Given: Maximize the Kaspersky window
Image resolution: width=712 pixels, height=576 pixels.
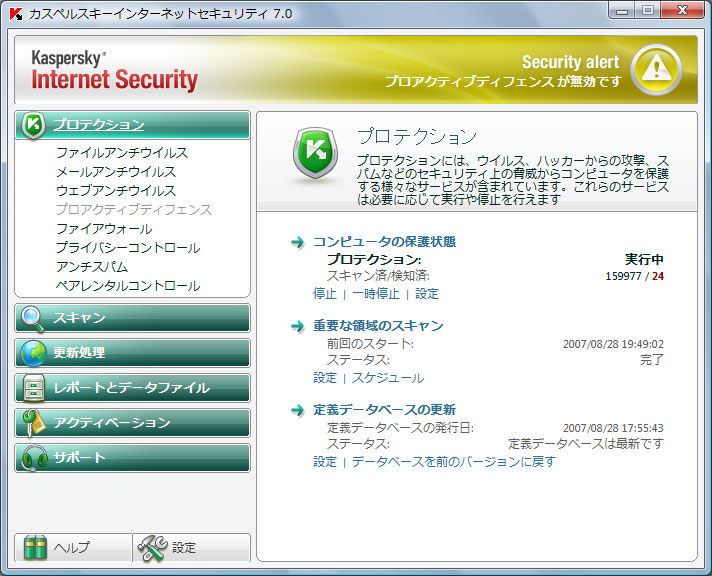Looking at the screenshot, I should pyautogui.click(x=648, y=10).
